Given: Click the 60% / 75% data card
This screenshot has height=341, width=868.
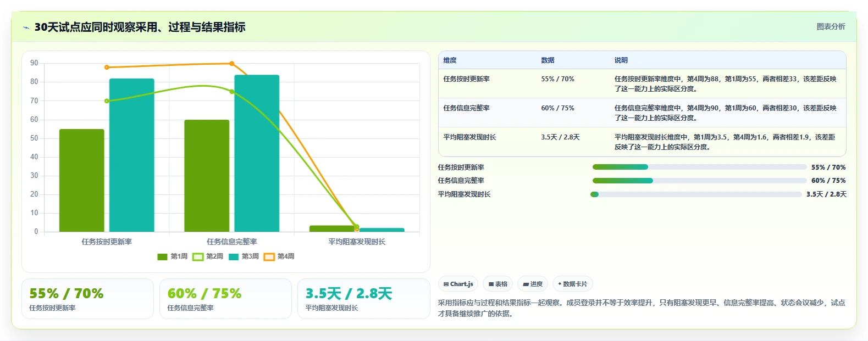Looking at the screenshot, I should tap(225, 299).
